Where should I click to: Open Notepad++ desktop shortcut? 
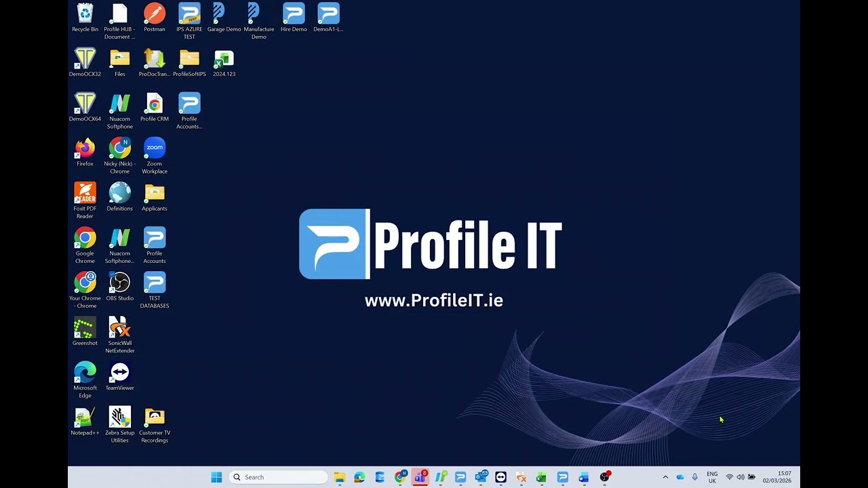tap(85, 420)
